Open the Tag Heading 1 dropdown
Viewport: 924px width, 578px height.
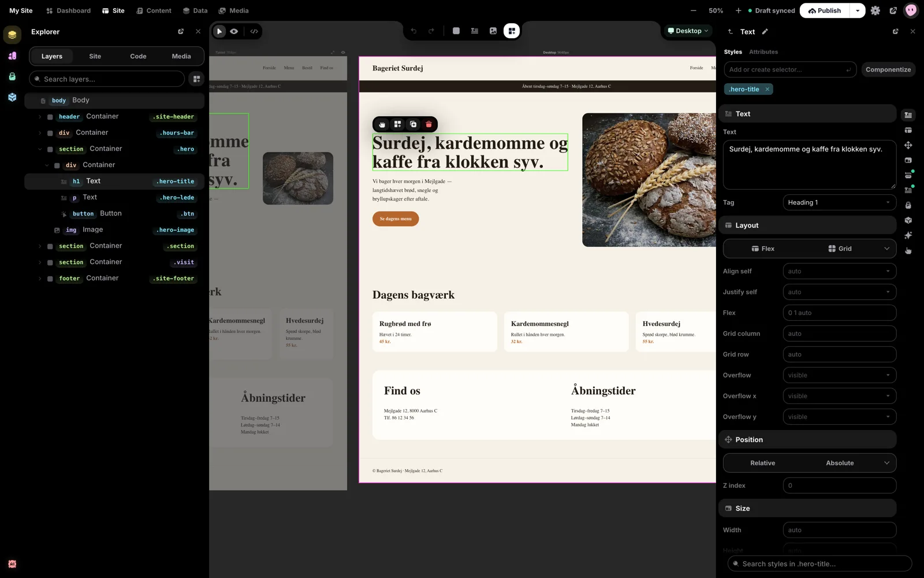[x=840, y=202]
